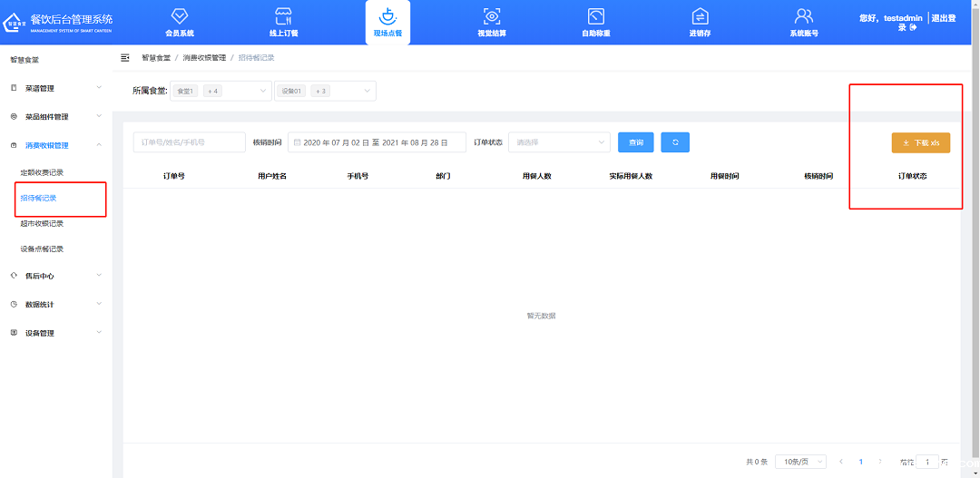Open the 进销存 exchange icon
The height and width of the screenshot is (478, 980).
click(x=700, y=17)
